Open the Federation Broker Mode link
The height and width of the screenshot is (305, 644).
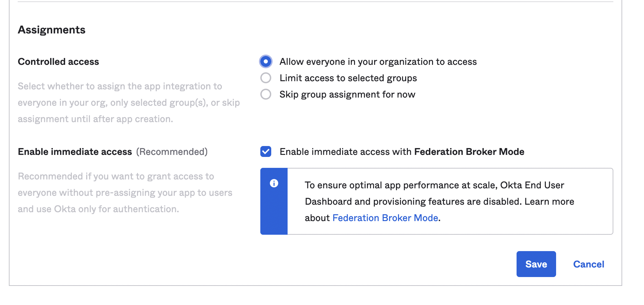385,218
